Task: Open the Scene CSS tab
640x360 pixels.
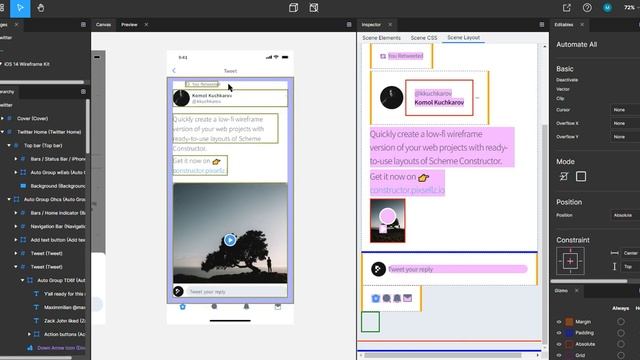Action: tap(424, 38)
